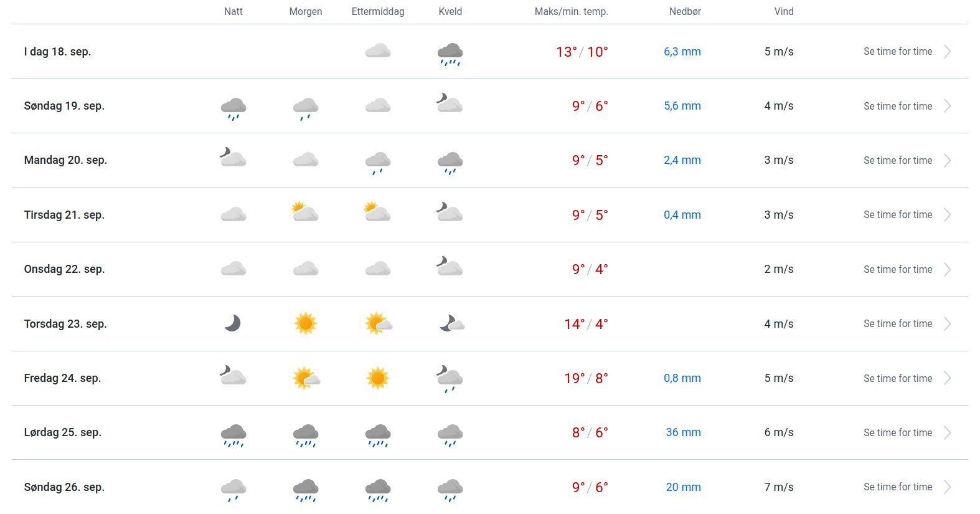Open 'Se time for time' for Fredag 24. sep.

click(897, 378)
